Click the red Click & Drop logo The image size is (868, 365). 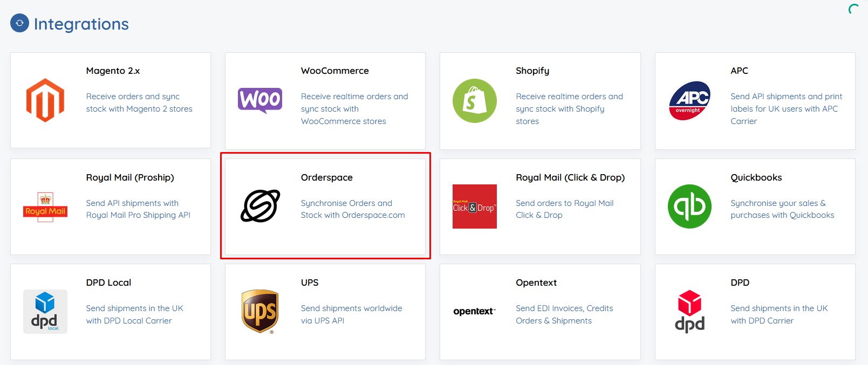pyautogui.click(x=475, y=206)
